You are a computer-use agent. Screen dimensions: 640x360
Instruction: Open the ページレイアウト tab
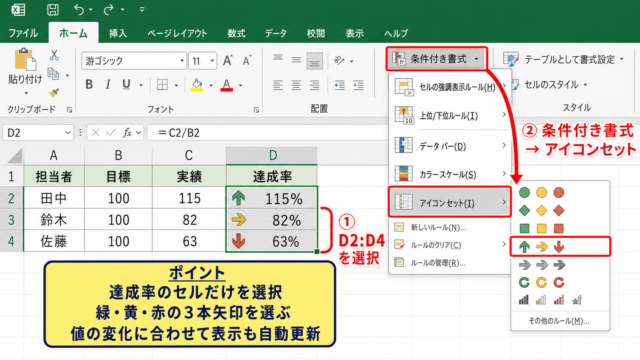point(177,33)
